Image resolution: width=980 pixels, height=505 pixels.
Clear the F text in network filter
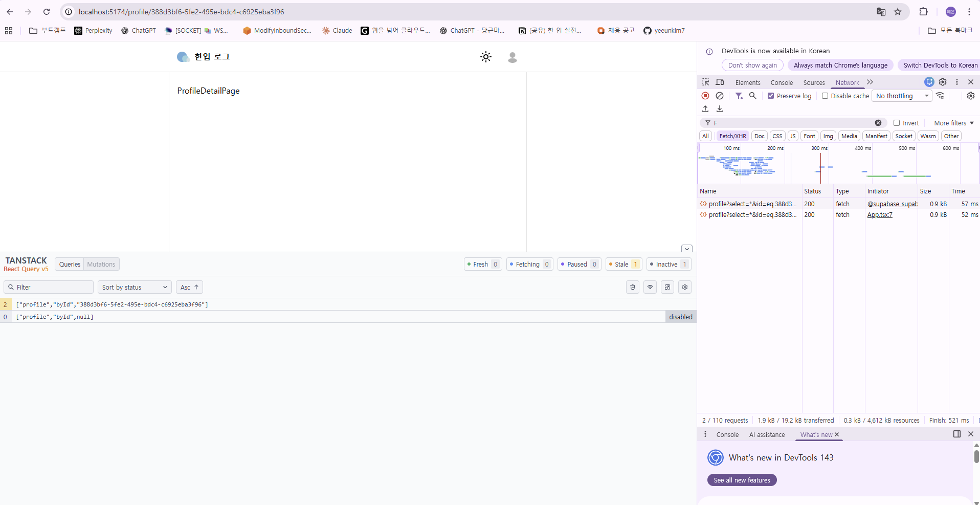tap(878, 123)
